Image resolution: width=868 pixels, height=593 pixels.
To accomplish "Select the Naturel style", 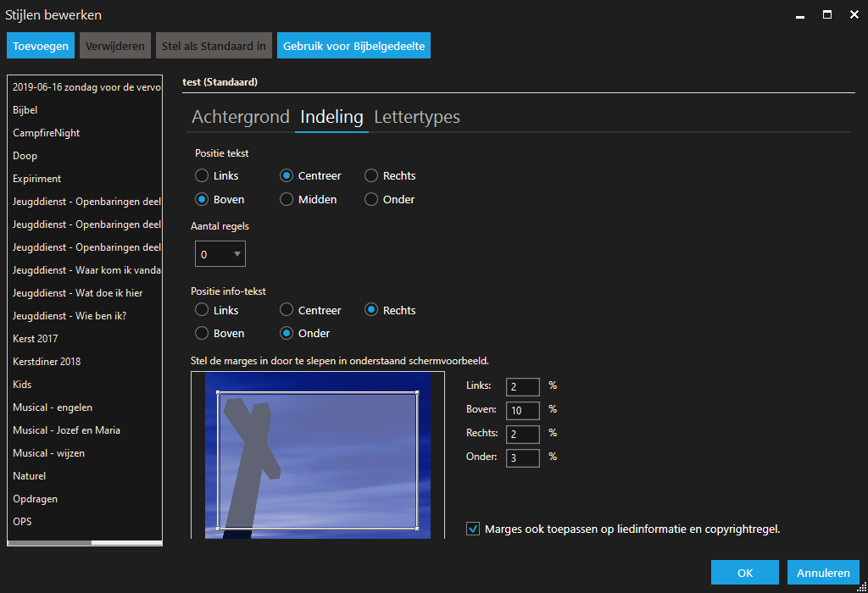I will coord(85,476).
